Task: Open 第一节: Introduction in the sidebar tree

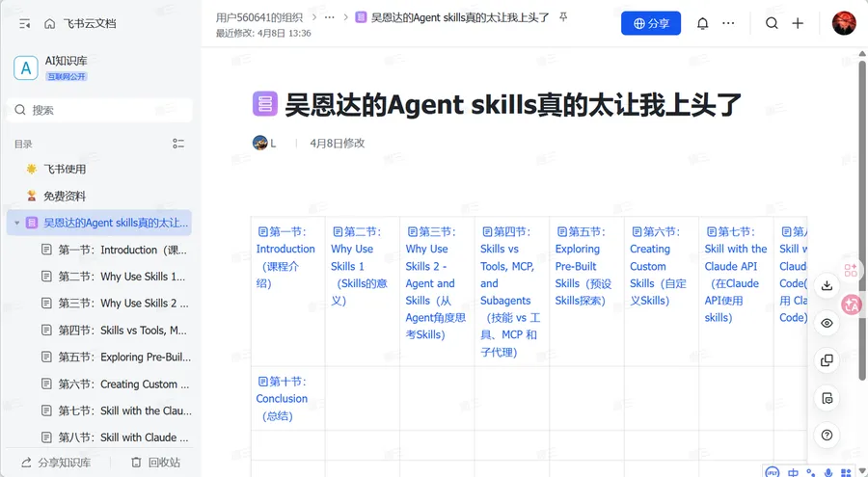Action: point(122,250)
